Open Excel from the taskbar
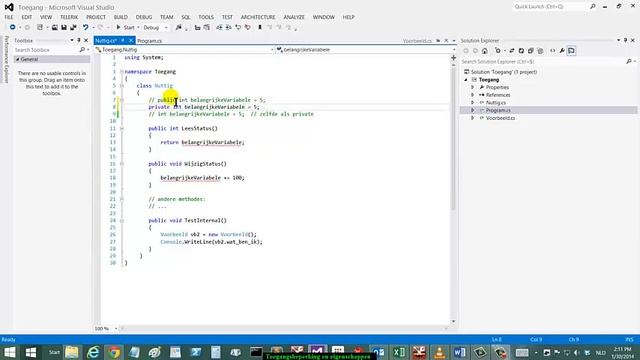The image size is (640, 360). (399, 352)
